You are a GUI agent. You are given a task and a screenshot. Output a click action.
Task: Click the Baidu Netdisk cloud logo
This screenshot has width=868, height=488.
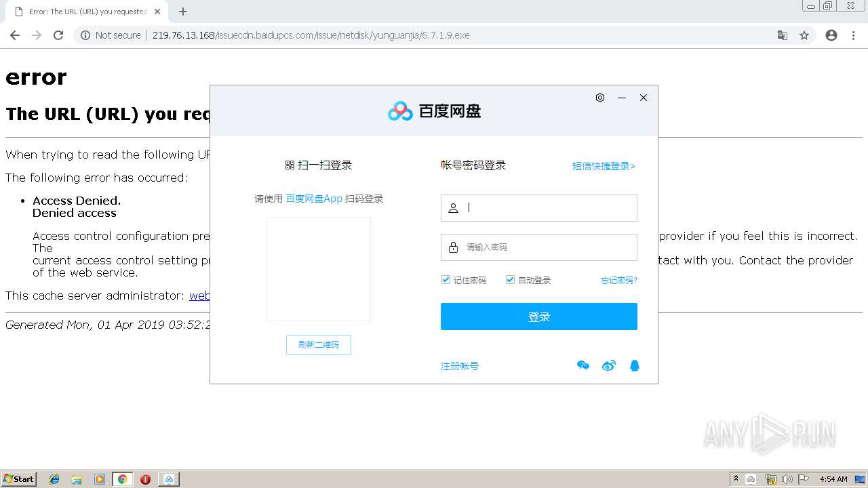click(x=400, y=111)
